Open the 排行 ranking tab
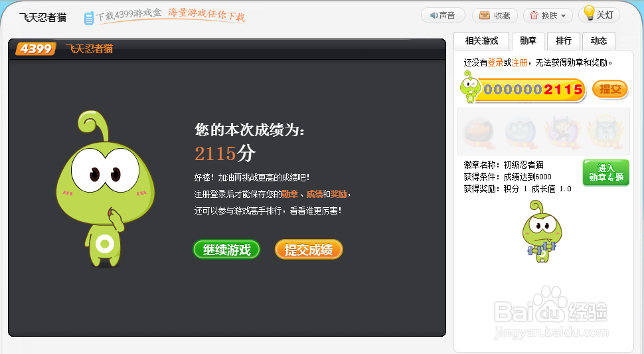 pos(563,41)
